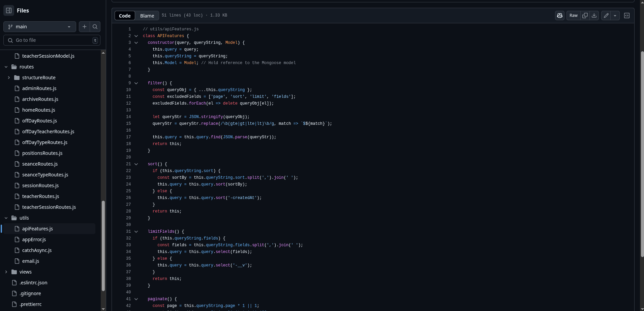The image size is (644, 311).
Task: Collapse limitFields() code block
Action: tap(136, 231)
